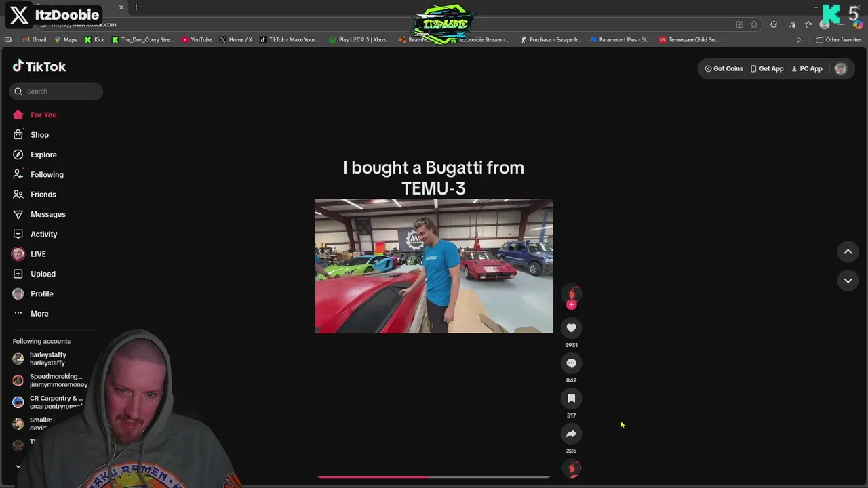Click Get Coins

pyautogui.click(x=724, y=68)
